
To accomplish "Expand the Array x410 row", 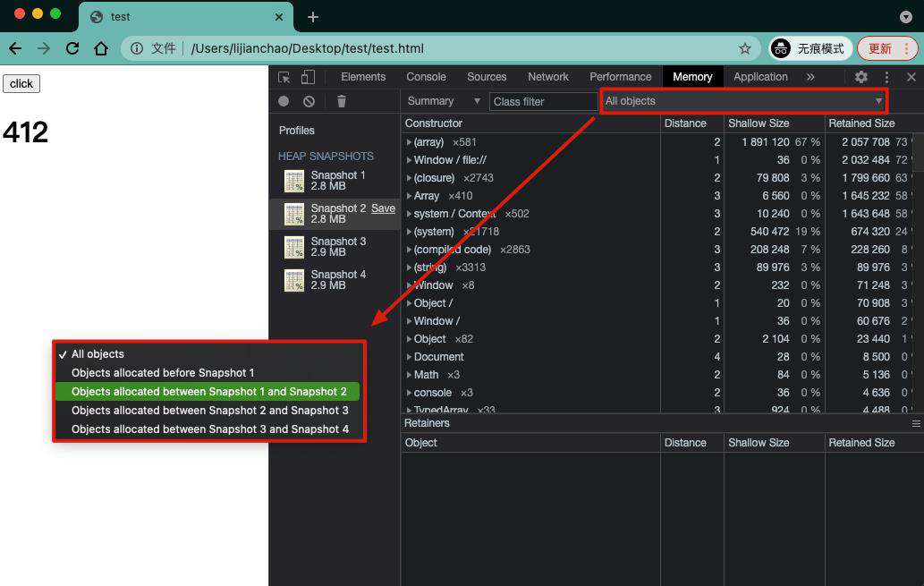I will (x=409, y=196).
